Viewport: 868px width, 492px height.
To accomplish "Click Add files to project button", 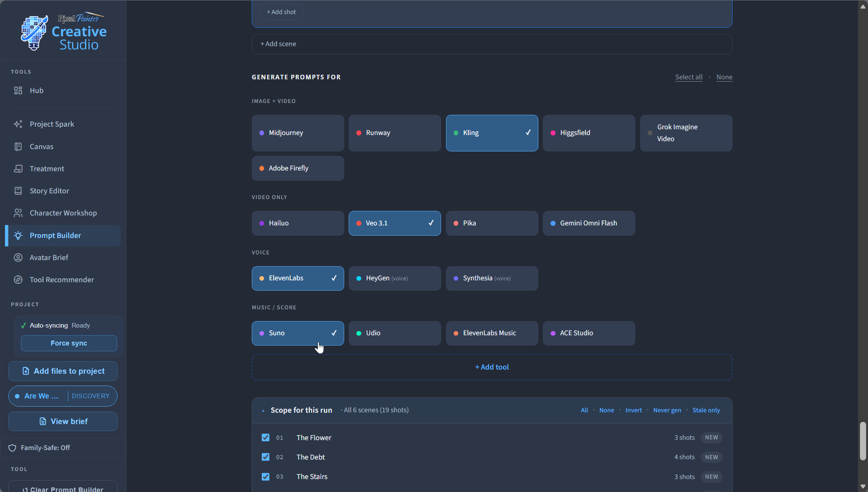I will click(x=63, y=371).
